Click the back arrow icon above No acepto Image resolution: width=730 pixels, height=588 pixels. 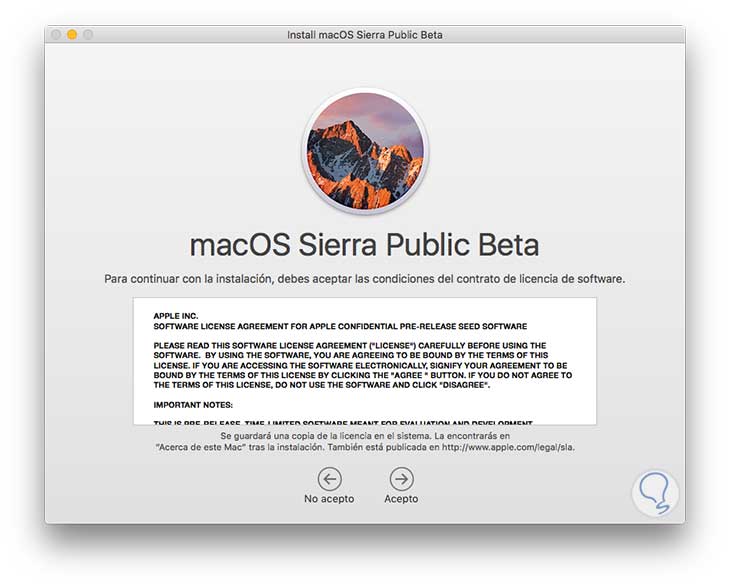pyautogui.click(x=330, y=479)
